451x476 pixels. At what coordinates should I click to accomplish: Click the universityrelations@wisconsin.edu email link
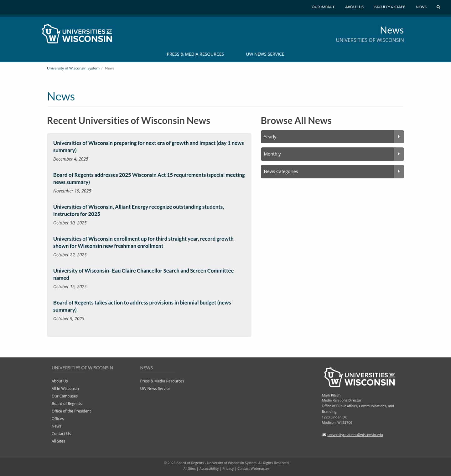(355, 435)
